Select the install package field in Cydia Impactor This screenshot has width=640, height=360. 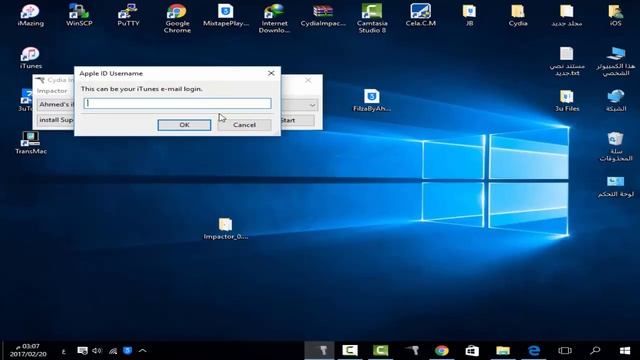56,120
